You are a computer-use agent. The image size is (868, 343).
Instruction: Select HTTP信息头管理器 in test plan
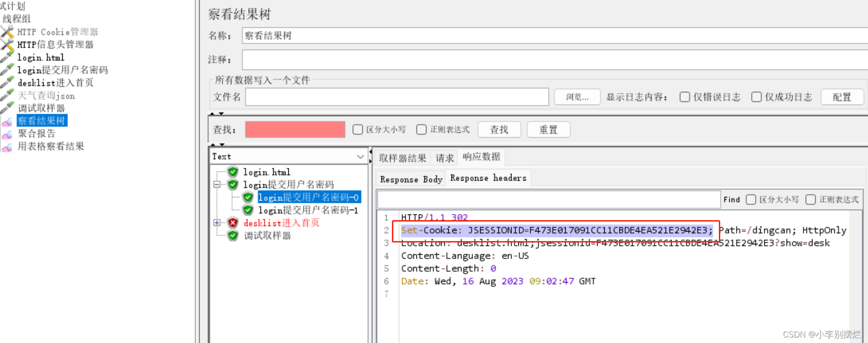point(55,45)
